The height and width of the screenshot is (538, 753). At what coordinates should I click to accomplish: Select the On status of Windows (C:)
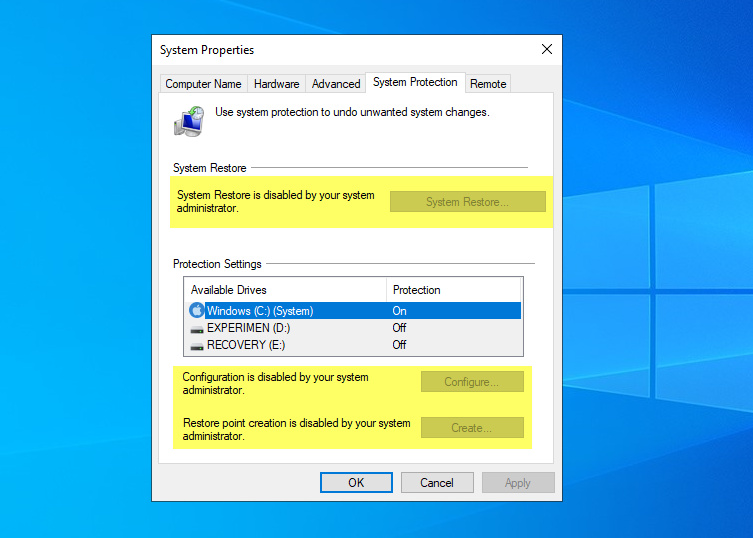[x=400, y=311]
